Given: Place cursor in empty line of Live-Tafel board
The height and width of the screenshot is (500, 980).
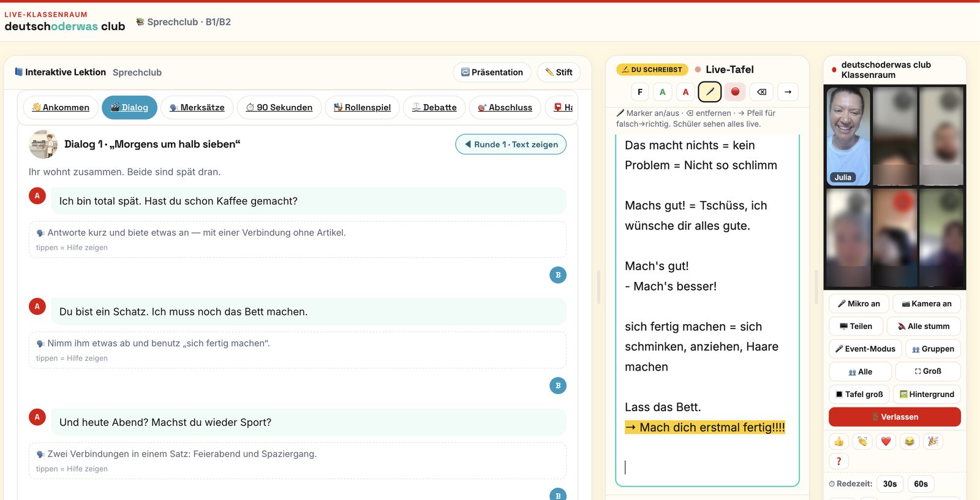Looking at the screenshot, I should 707,468.
